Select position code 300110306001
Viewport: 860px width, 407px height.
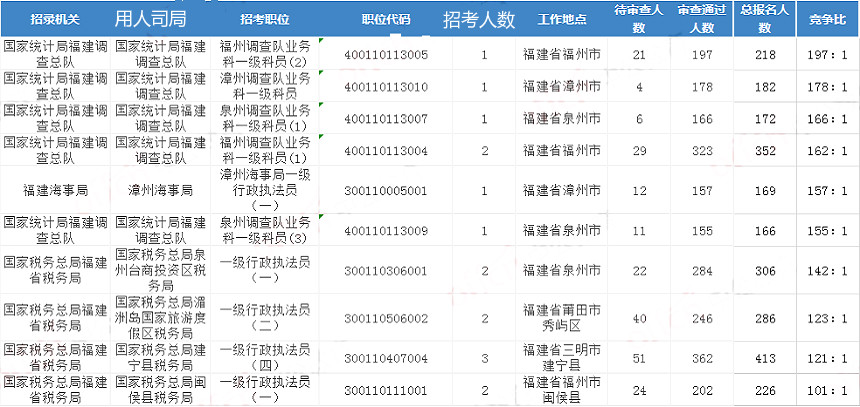coord(386,271)
